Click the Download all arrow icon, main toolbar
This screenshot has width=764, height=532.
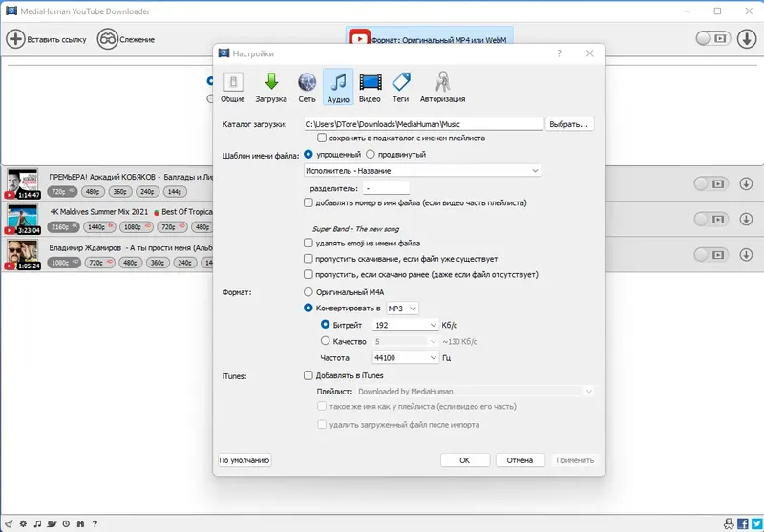(x=747, y=38)
